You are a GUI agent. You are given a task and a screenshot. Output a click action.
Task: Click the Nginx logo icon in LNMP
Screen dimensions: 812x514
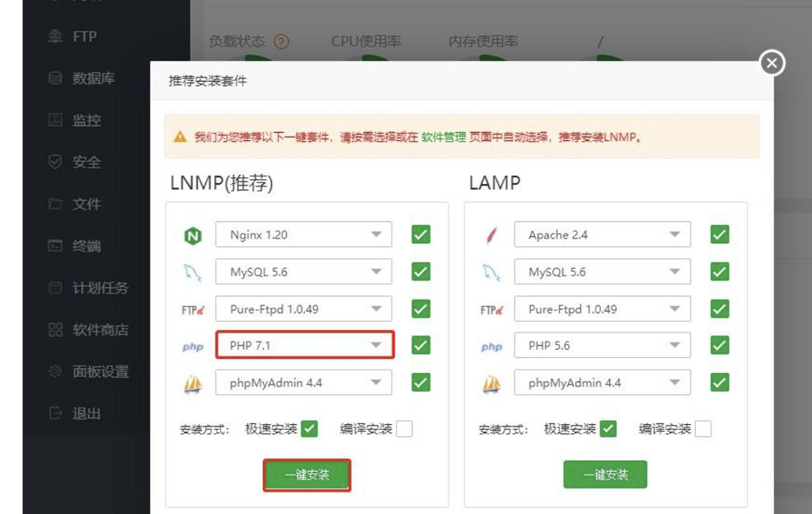[192, 236]
